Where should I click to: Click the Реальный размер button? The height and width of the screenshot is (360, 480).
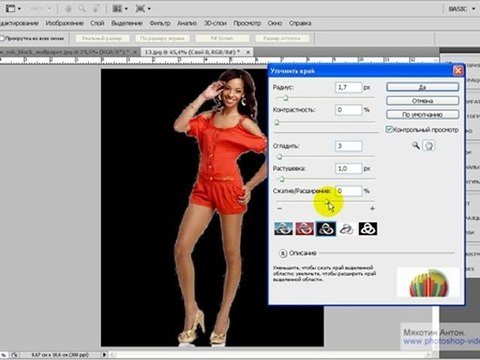point(102,39)
